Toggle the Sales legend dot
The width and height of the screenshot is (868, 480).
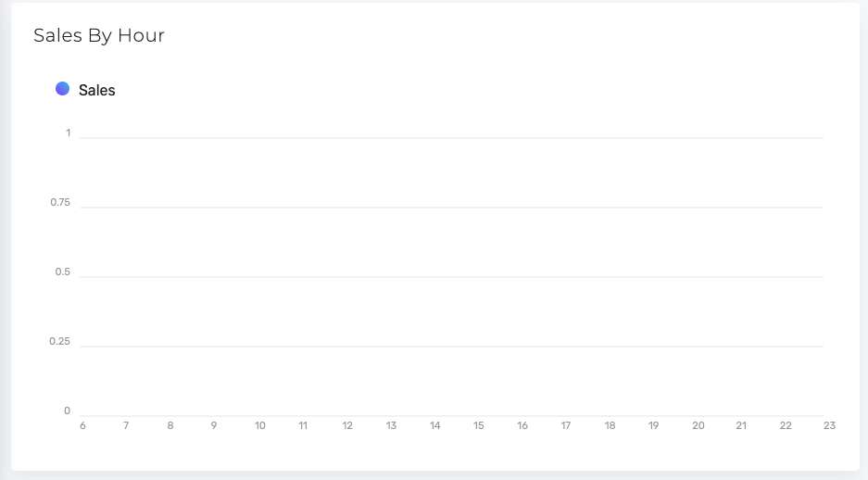(x=63, y=89)
